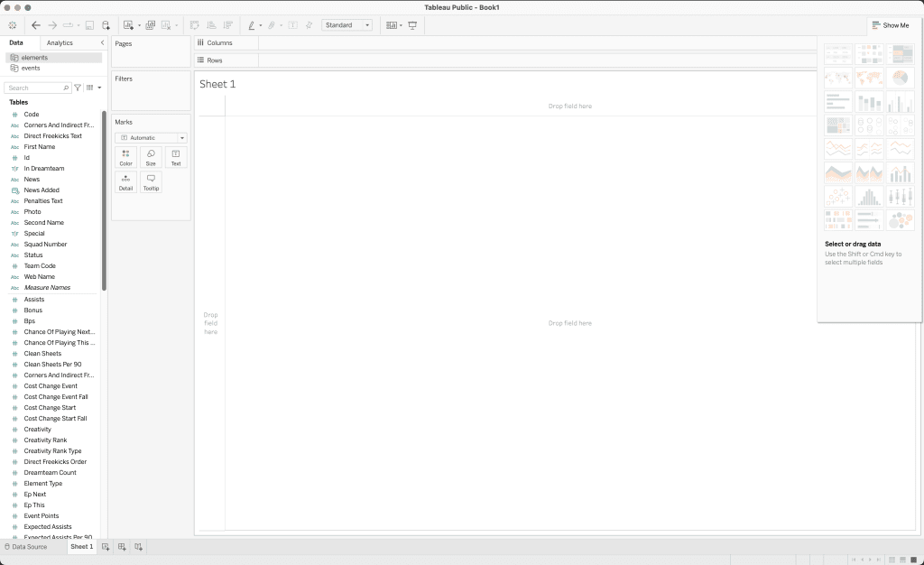The width and height of the screenshot is (924, 565).
Task: Click the Save icon in toolbar
Action: tap(89, 25)
